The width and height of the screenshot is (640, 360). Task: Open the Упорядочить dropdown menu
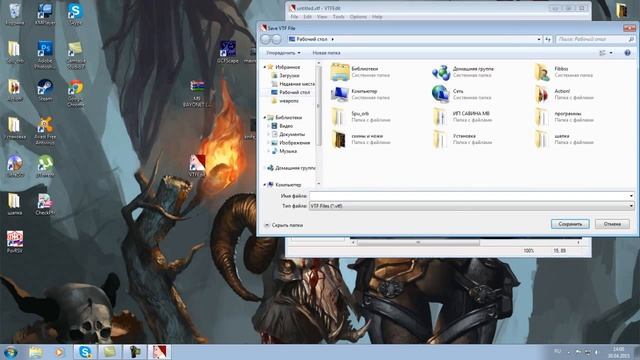(x=283, y=53)
